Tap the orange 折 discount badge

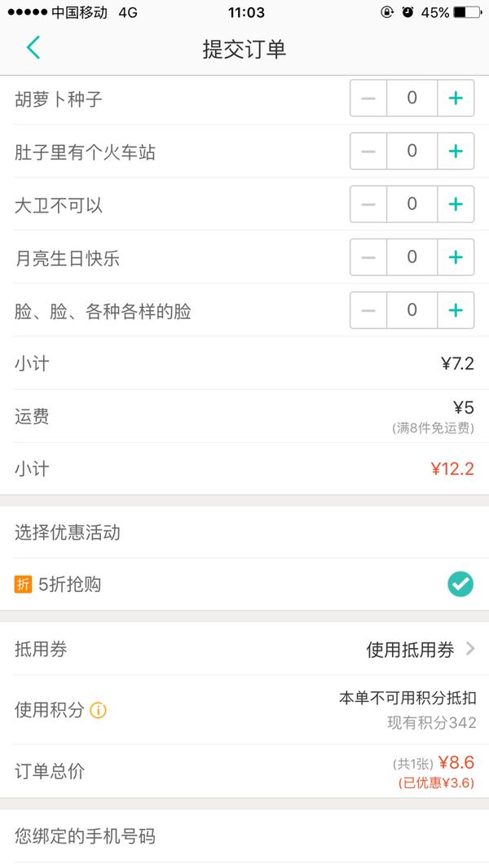coord(24,585)
